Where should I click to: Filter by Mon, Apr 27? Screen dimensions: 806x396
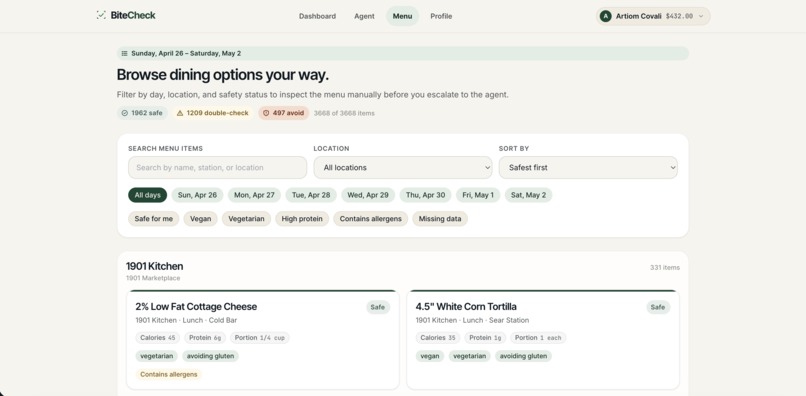(x=254, y=195)
